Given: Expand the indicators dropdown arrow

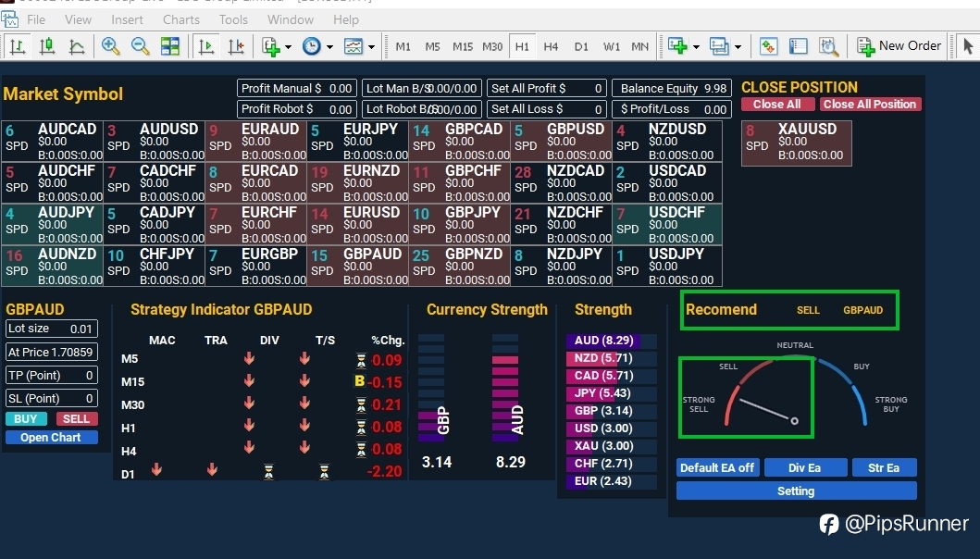Looking at the screenshot, I should point(288,47).
